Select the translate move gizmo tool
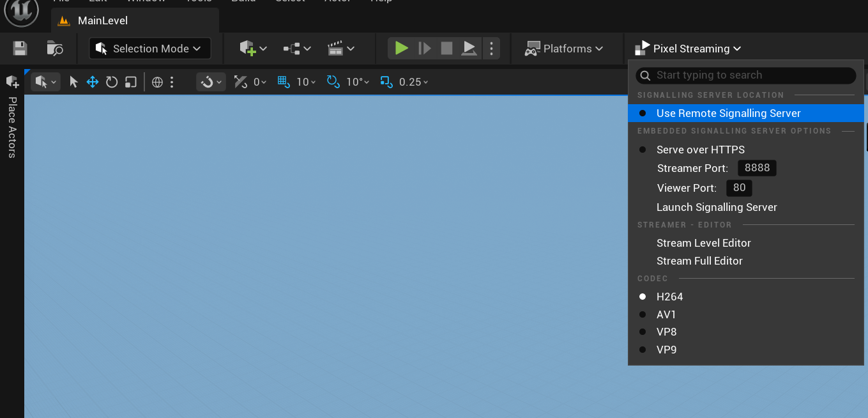The image size is (868, 418). (x=93, y=82)
